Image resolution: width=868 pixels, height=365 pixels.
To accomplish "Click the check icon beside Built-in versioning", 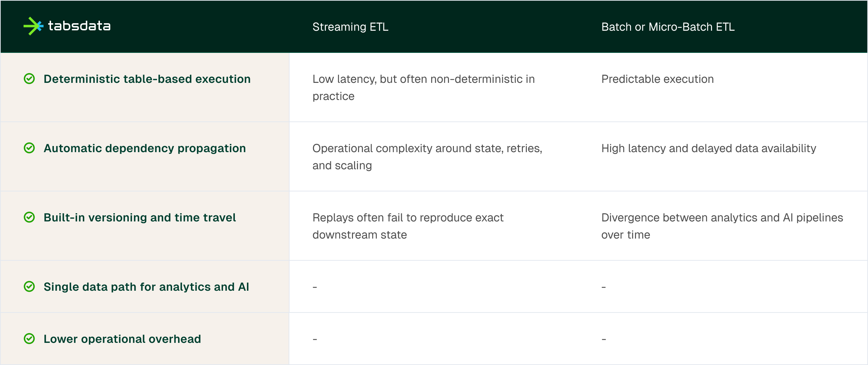I will pyautogui.click(x=29, y=217).
